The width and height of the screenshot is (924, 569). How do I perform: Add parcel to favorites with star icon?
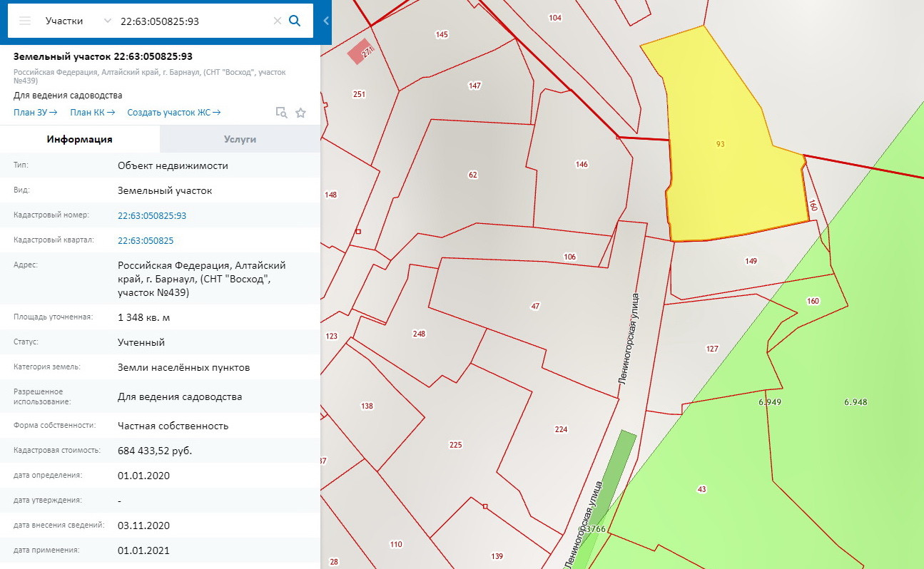tap(301, 113)
